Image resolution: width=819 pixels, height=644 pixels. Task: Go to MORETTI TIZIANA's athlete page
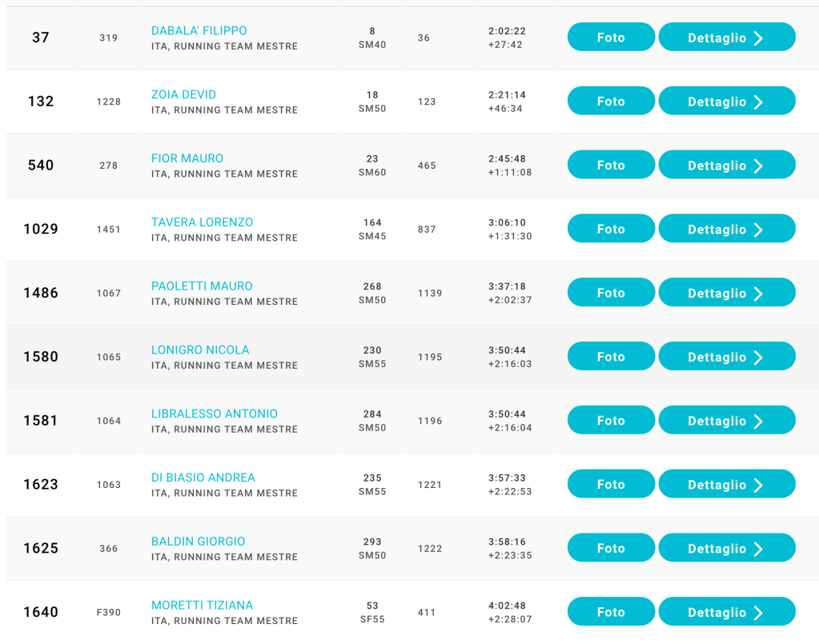(x=202, y=606)
